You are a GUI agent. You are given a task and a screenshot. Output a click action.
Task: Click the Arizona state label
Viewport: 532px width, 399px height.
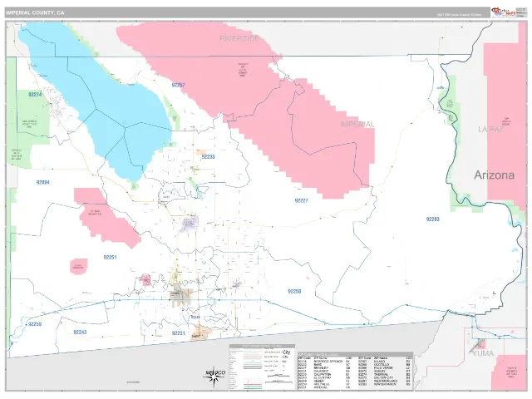click(x=494, y=175)
